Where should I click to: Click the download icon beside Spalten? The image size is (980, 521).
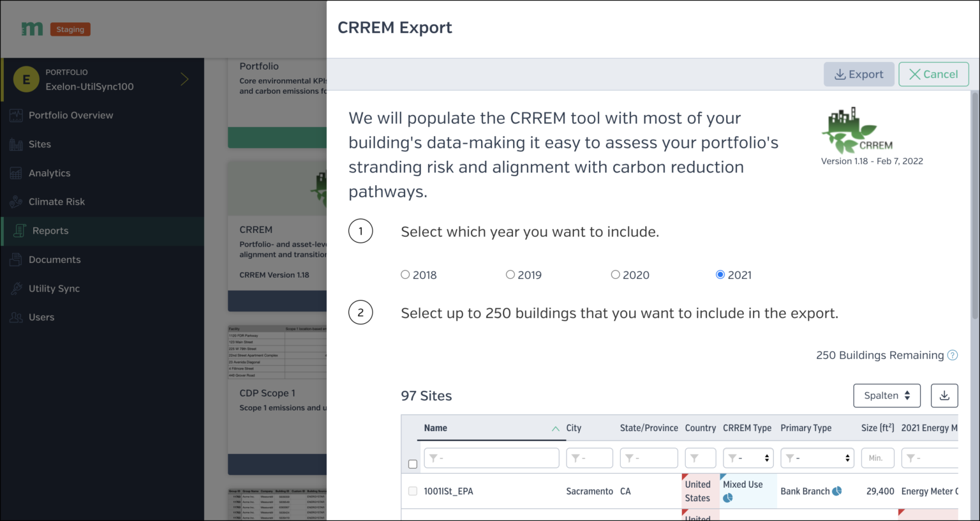pos(944,395)
